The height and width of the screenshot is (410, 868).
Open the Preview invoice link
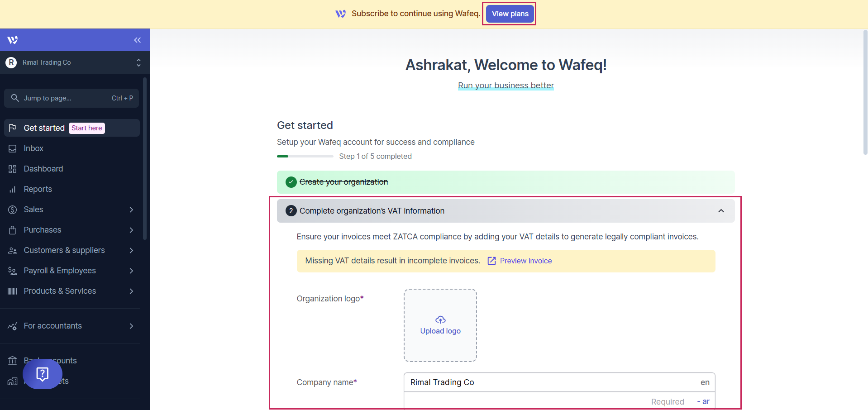coord(525,261)
